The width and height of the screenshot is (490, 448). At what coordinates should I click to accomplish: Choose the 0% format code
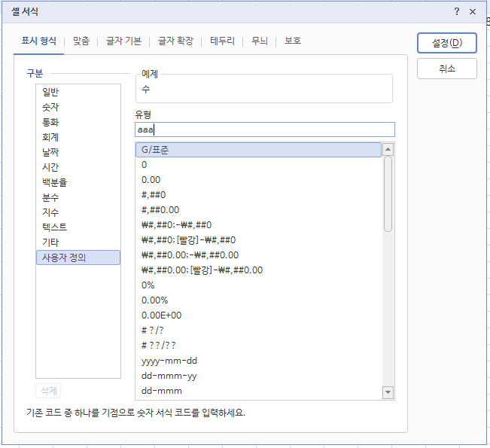(x=258, y=285)
